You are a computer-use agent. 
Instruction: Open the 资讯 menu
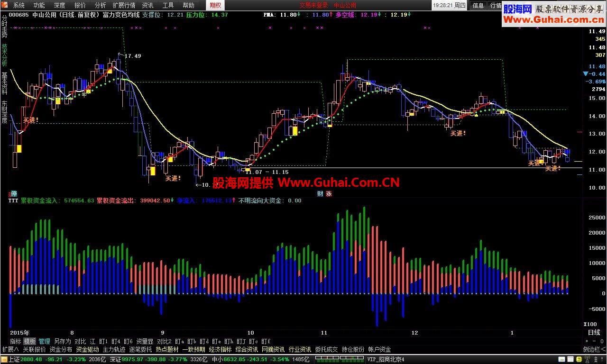point(148,5)
